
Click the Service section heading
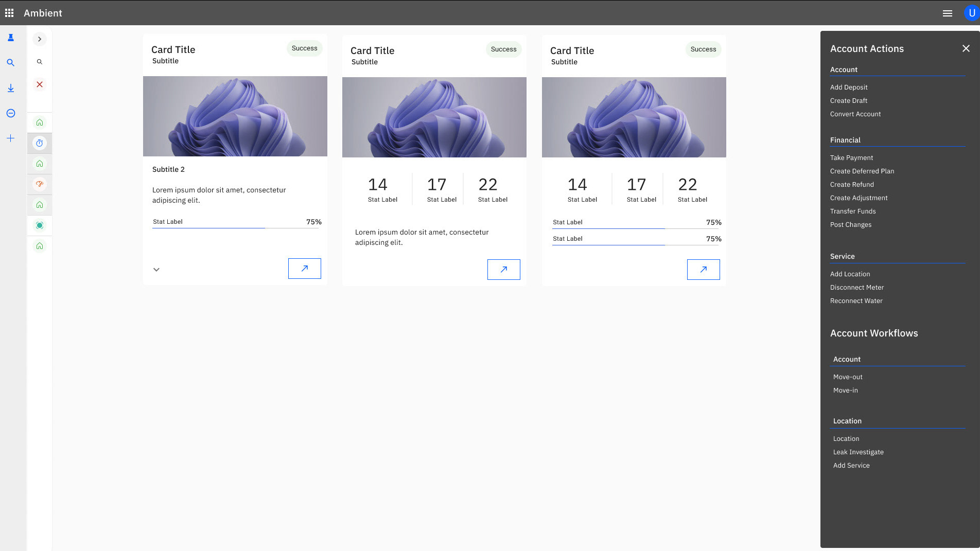click(842, 256)
